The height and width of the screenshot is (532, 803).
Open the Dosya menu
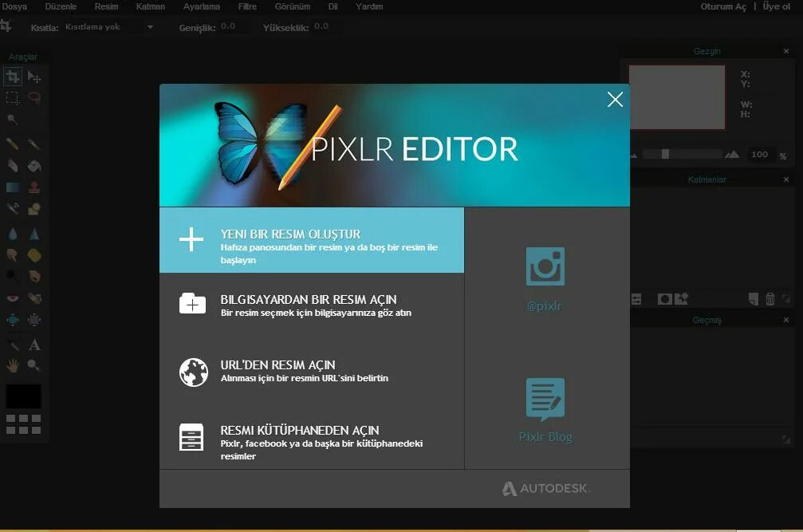click(14, 6)
